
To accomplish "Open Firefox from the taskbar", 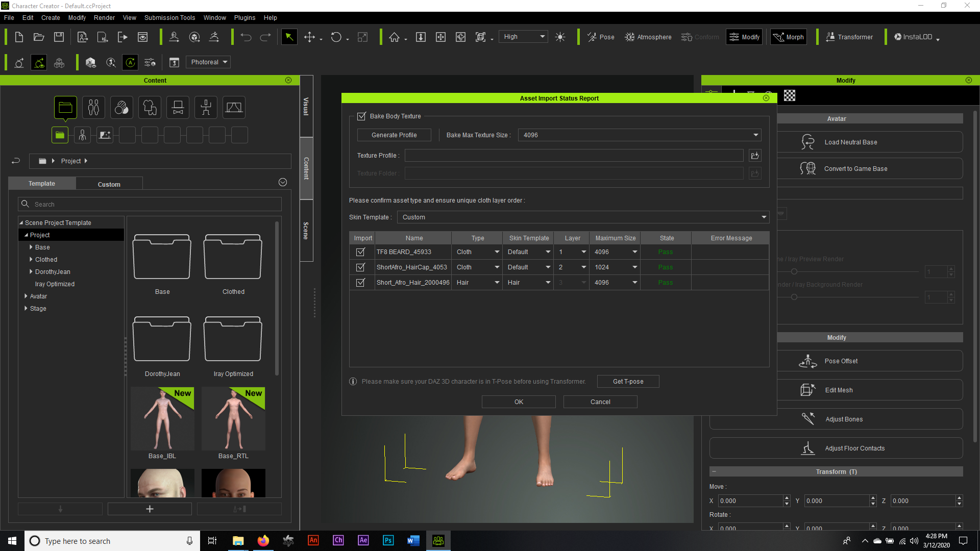I will (x=263, y=541).
